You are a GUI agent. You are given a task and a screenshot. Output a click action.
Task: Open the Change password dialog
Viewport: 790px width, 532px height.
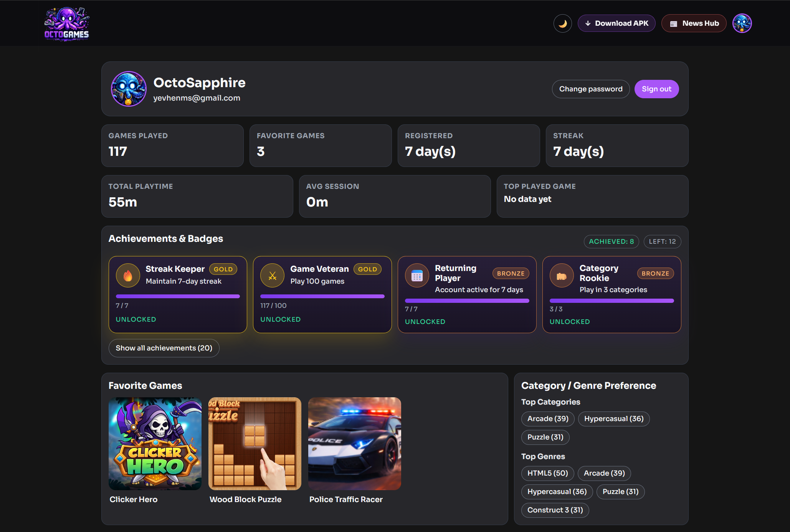pos(590,89)
